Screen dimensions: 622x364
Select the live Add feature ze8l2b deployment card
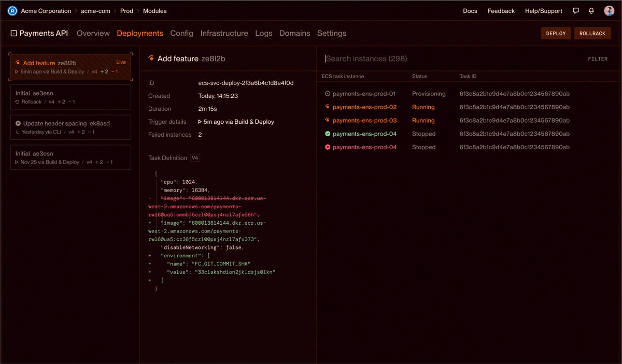coord(71,67)
